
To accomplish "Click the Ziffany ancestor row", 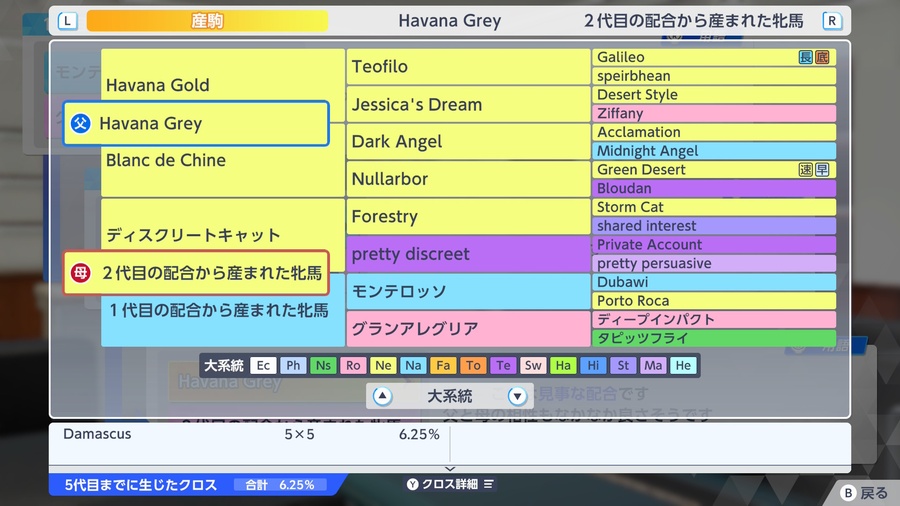I will 714,114.
